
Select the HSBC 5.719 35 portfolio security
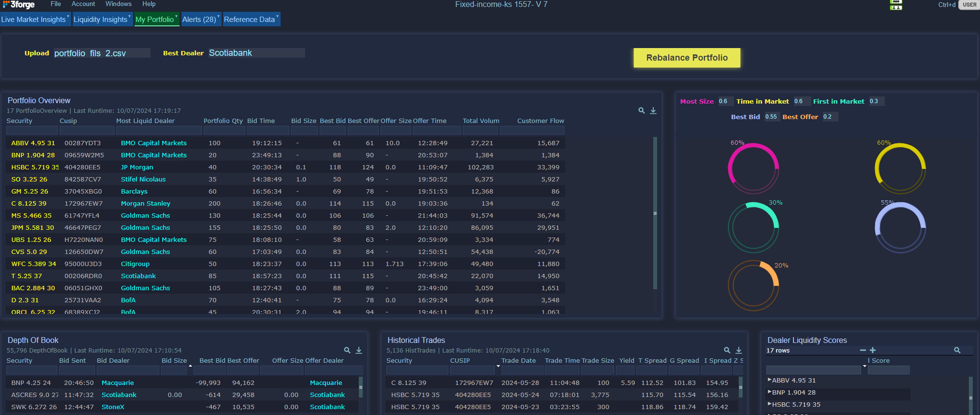pos(35,167)
